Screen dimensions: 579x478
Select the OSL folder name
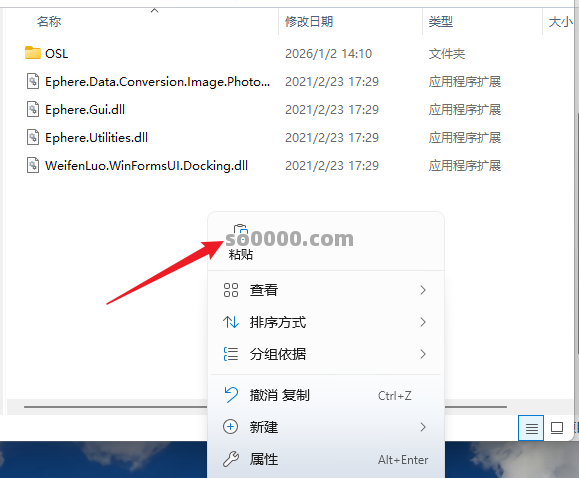point(56,54)
